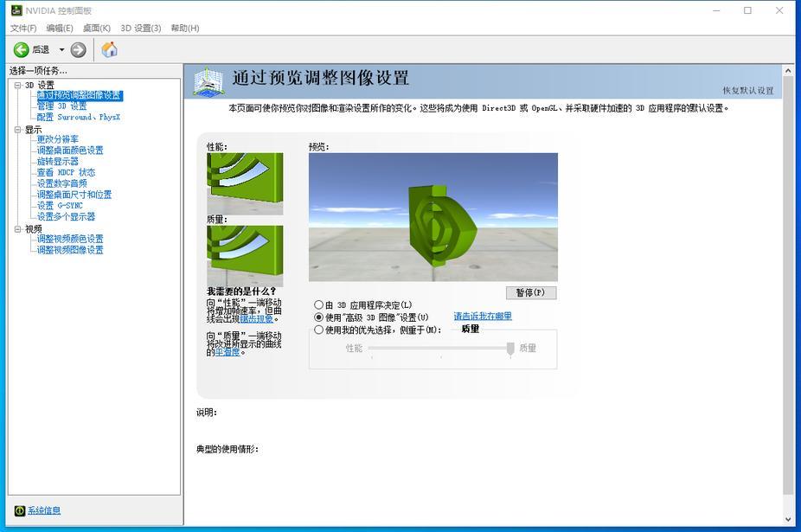Open back history dropdown arrow

(61, 49)
